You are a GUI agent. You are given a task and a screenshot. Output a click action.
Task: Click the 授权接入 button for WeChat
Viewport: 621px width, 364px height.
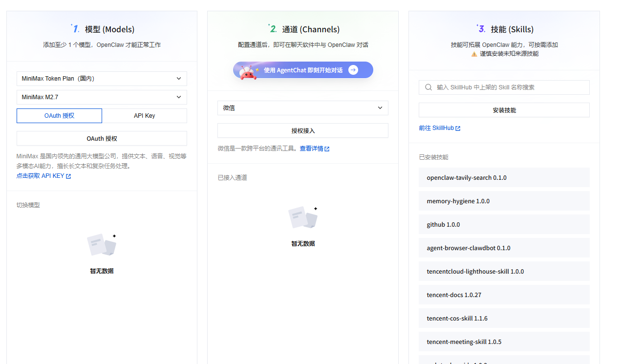[302, 130]
